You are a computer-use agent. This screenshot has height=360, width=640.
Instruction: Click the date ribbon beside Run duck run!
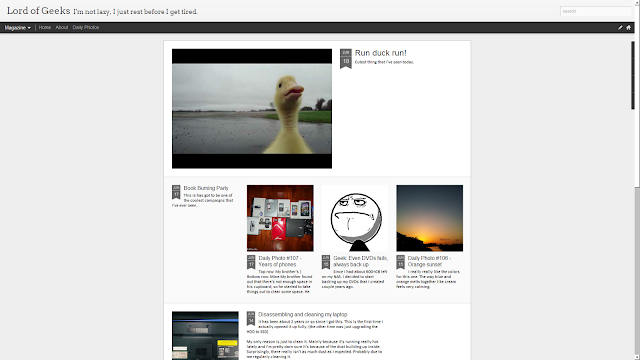pyautogui.click(x=346, y=59)
